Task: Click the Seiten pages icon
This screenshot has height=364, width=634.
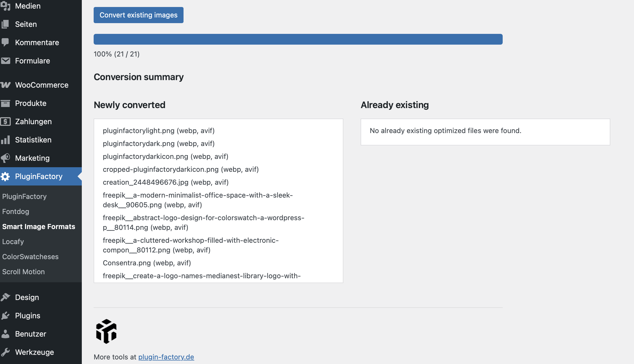Action: 5,24
